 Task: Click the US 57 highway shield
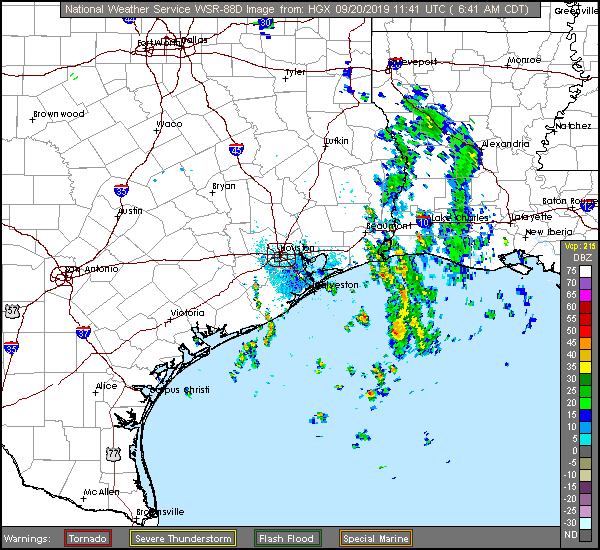(12, 310)
